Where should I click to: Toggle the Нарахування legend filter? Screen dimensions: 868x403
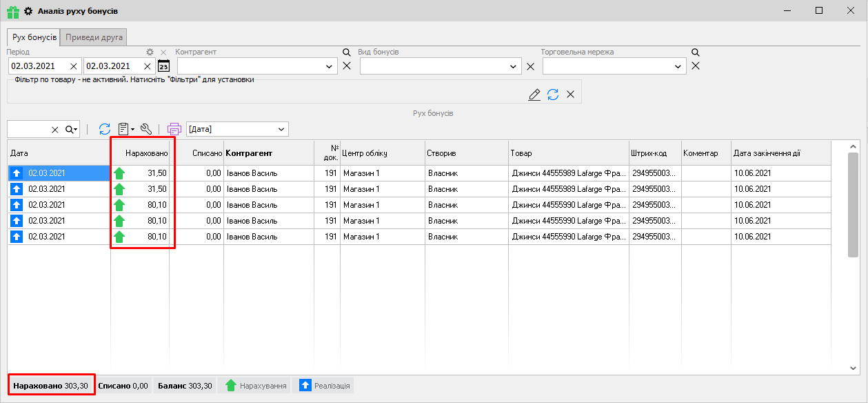pos(254,386)
